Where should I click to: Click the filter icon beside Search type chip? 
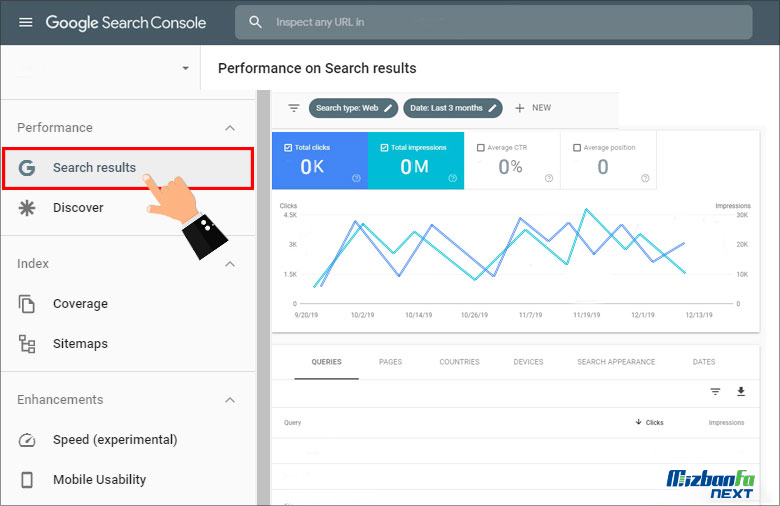[x=294, y=108]
